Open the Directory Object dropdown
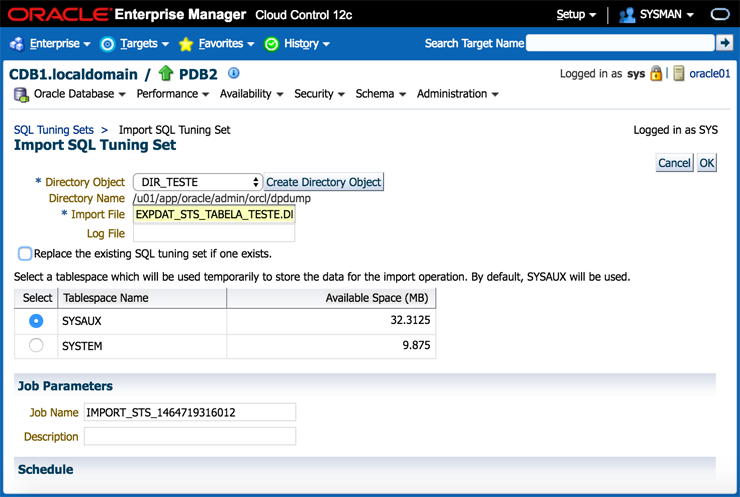Screen dimensions: 740x497 tap(197, 182)
